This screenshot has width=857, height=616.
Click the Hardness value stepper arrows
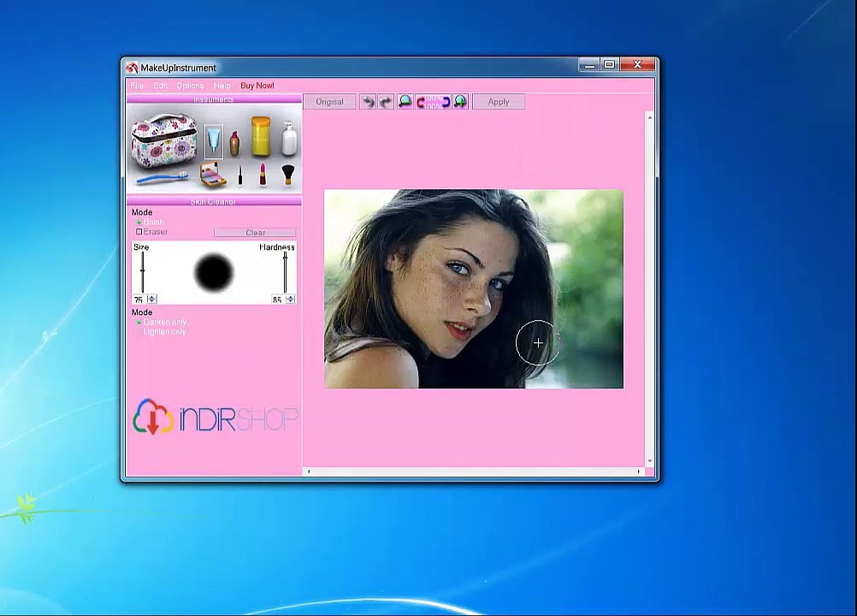(291, 299)
